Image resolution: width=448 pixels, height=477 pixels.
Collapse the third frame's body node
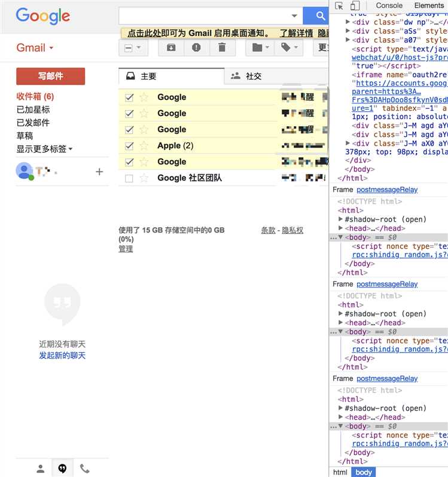[x=340, y=426]
